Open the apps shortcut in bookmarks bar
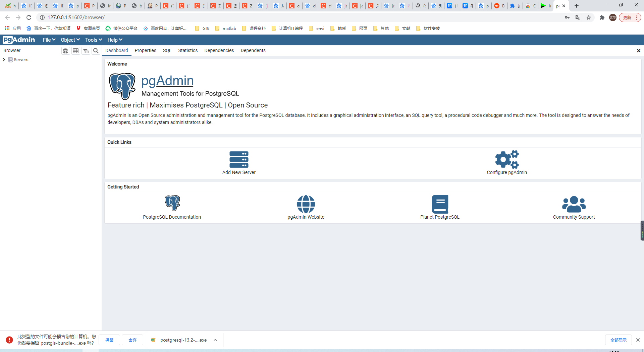The width and height of the screenshot is (644, 352). point(13,29)
